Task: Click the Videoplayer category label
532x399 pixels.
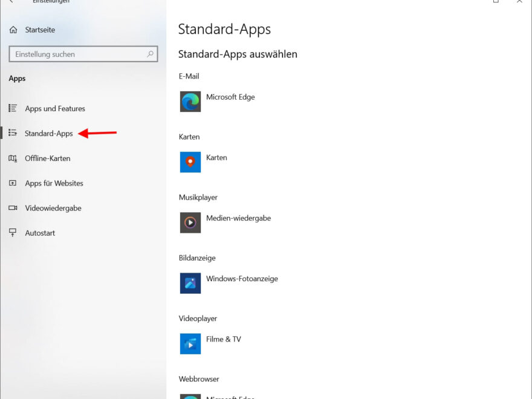Action: (x=198, y=319)
